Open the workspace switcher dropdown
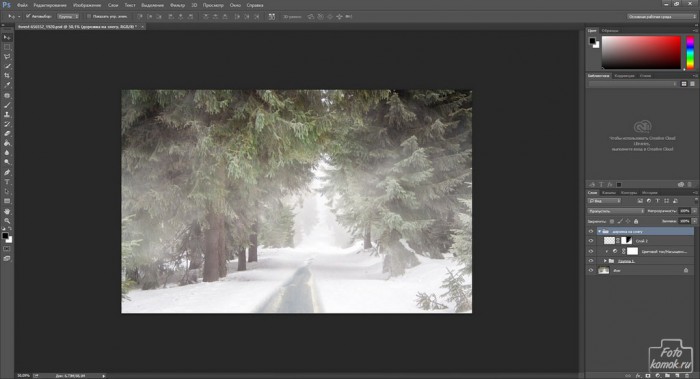 coord(662,16)
